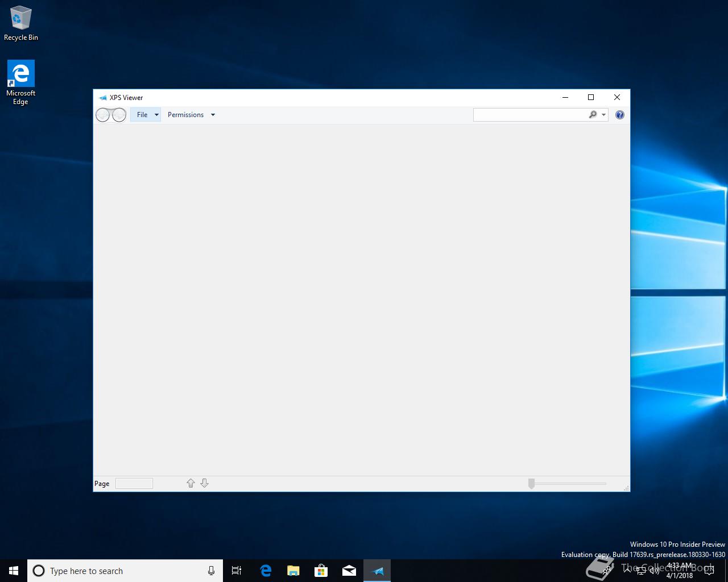Click the magnifier search icon
The width and height of the screenshot is (728, 582).
pos(593,115)
